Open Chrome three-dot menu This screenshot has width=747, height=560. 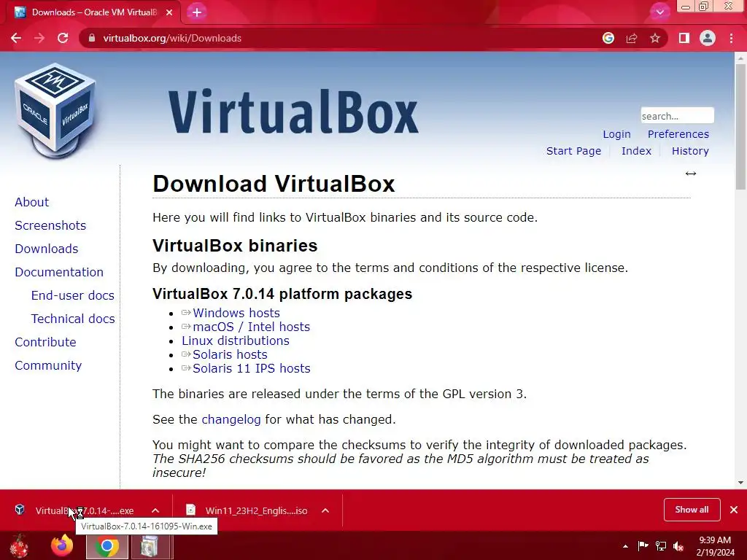[731, 38]
